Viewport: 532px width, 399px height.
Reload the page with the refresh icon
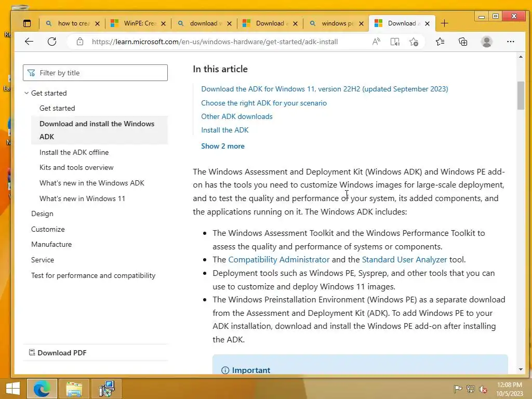pos(52,42)
